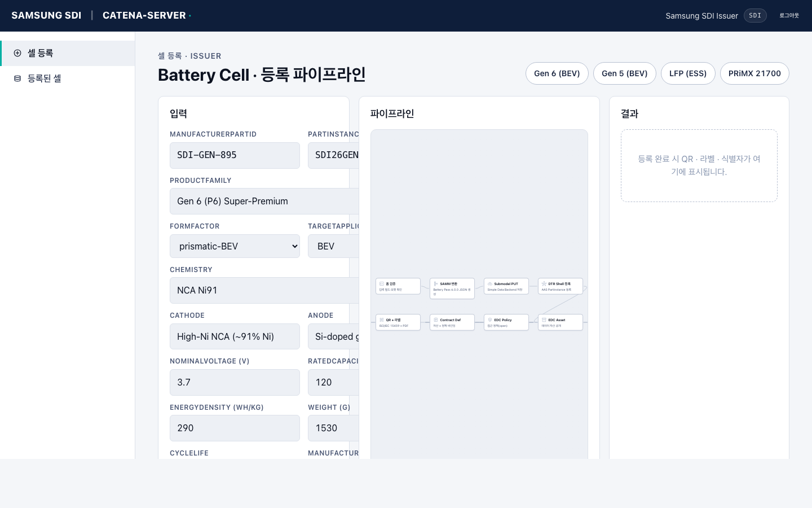Open the FormFactor prismatic-BEV dropdown
Viewport: 812px width, 508px height.
coord(235,246)
